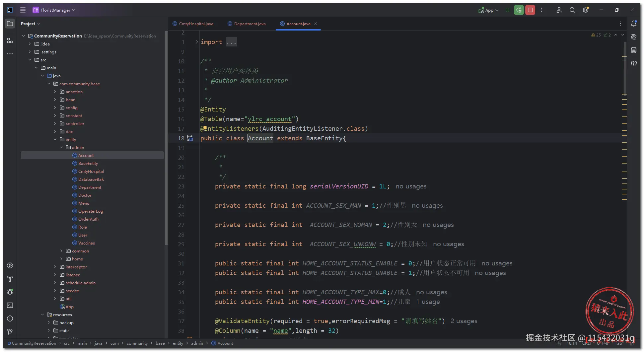Collapse the resources folder
644x352 pixels.
(x=42, y=315)
